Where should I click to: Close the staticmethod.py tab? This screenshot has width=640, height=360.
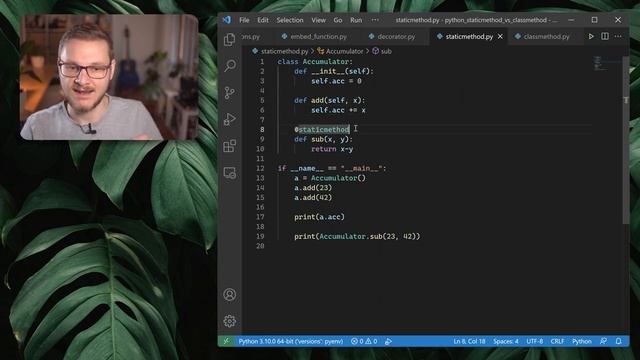(x=500, y=36)
